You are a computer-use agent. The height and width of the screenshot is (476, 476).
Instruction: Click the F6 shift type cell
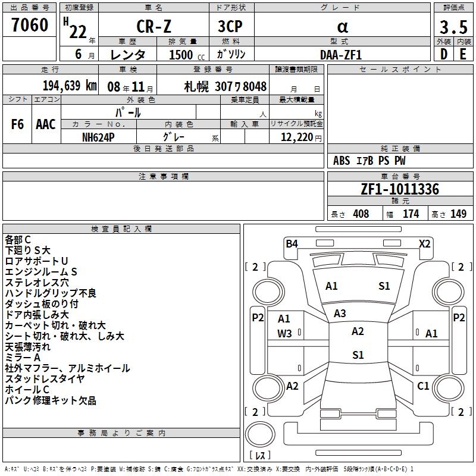18,124
